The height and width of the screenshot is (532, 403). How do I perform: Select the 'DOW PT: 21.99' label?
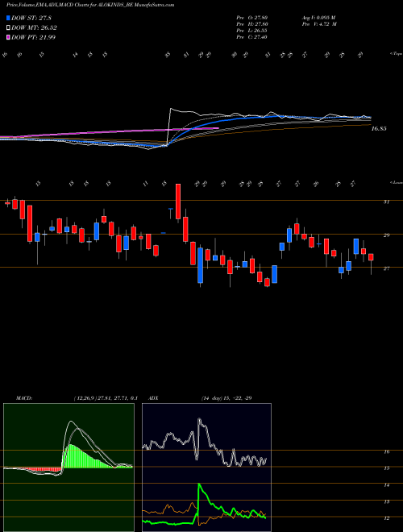(x=33, y=37)
